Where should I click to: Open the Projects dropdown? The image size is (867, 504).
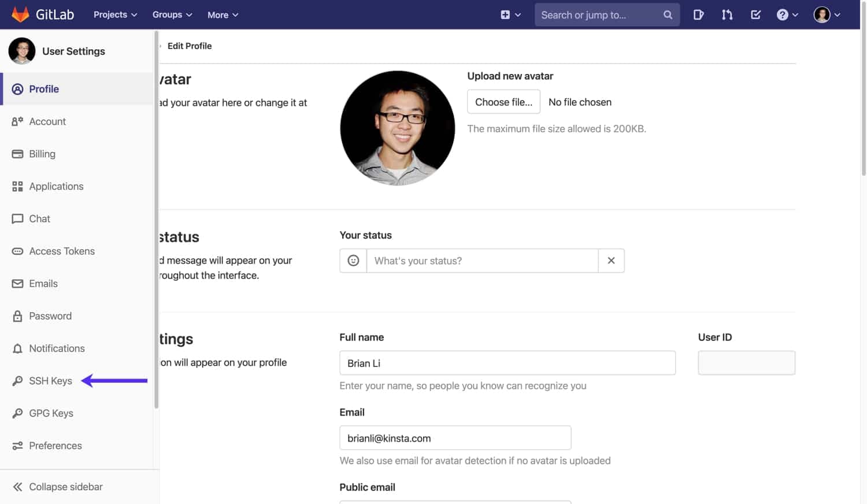(114, 14)
